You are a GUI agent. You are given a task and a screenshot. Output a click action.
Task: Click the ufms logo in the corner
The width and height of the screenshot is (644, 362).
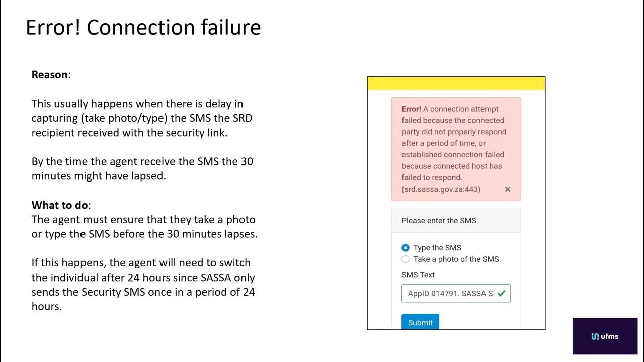coord(605,336)
